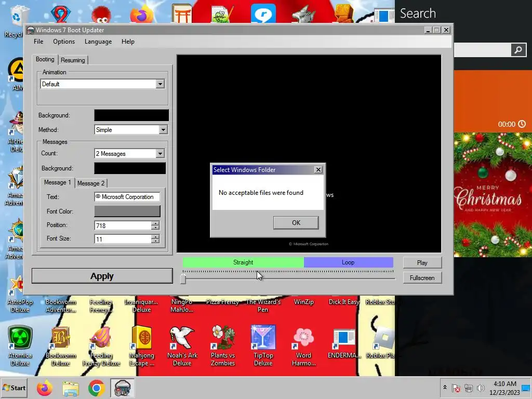Open Firefox from the taskbar
Screen dimensions: 532x399
pos(45,389)
